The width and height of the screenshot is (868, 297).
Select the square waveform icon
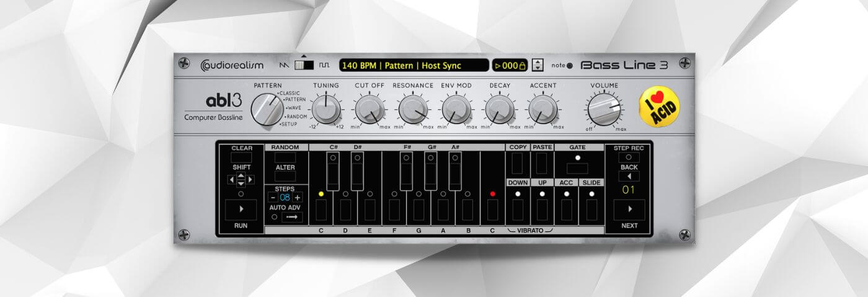[x=324, y=64]
